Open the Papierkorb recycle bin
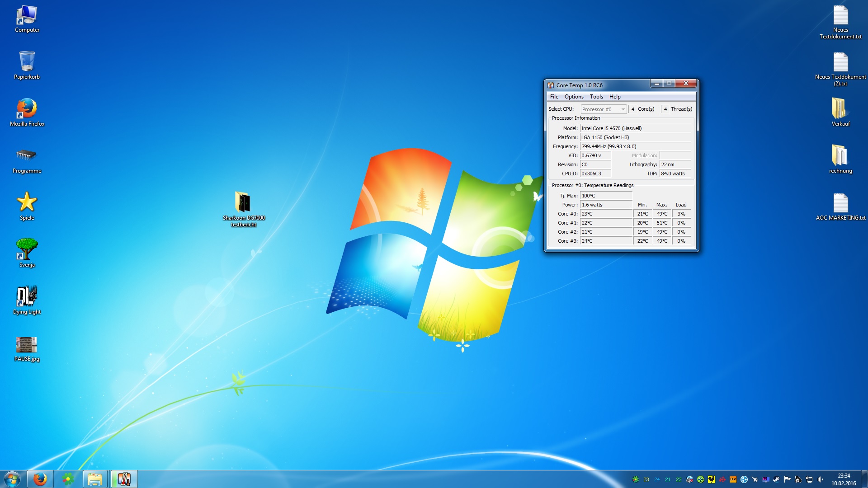 click(x=27, y=66)
